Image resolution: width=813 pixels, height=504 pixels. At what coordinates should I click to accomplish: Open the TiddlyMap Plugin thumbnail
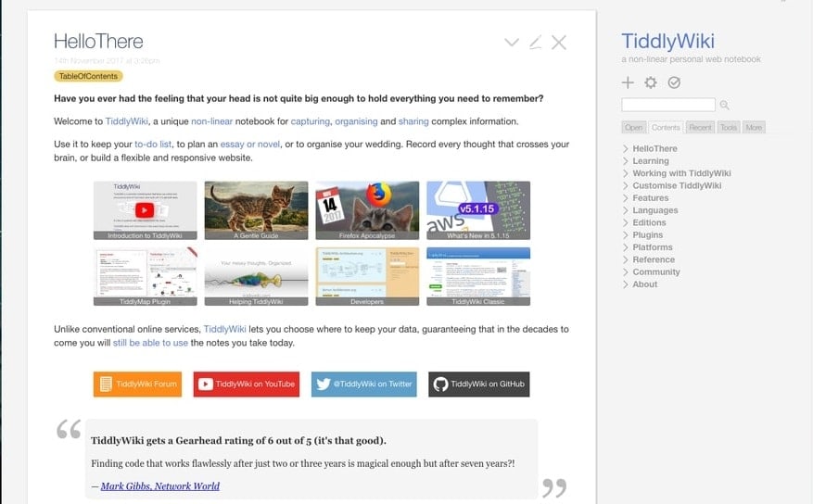point(146,276)
